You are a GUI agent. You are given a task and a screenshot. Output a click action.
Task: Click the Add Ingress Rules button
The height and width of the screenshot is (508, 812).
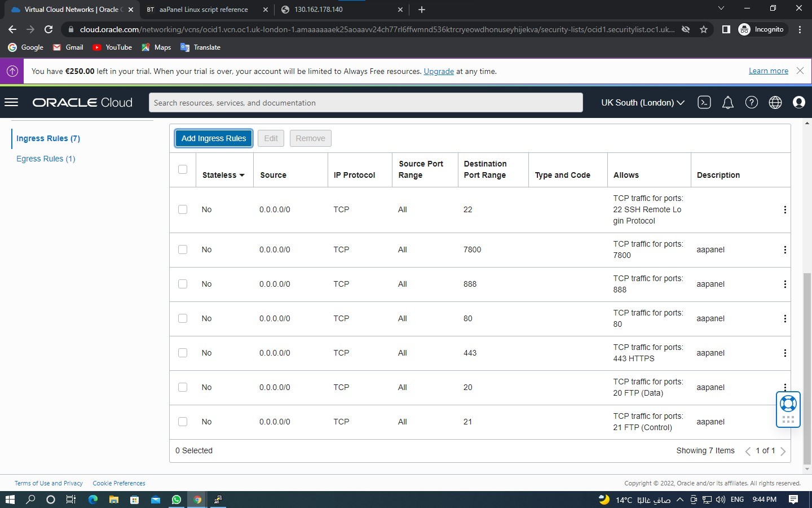[x=213, y=138]
